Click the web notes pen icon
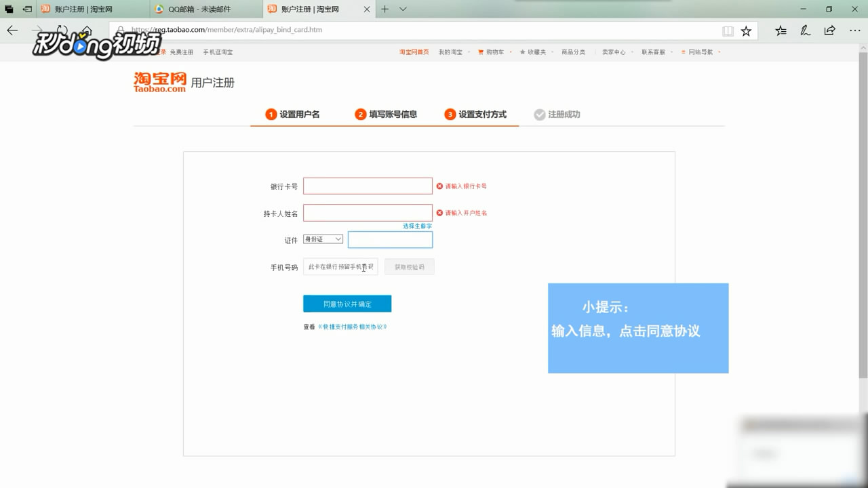The image size is (868, 488). pyautogui.click(x=805, y=30)
